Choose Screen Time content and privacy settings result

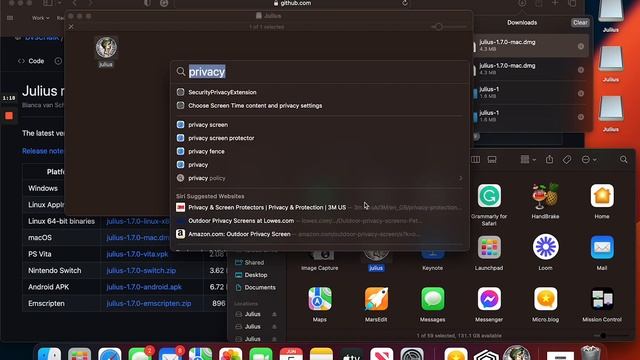tap(320, 106)
